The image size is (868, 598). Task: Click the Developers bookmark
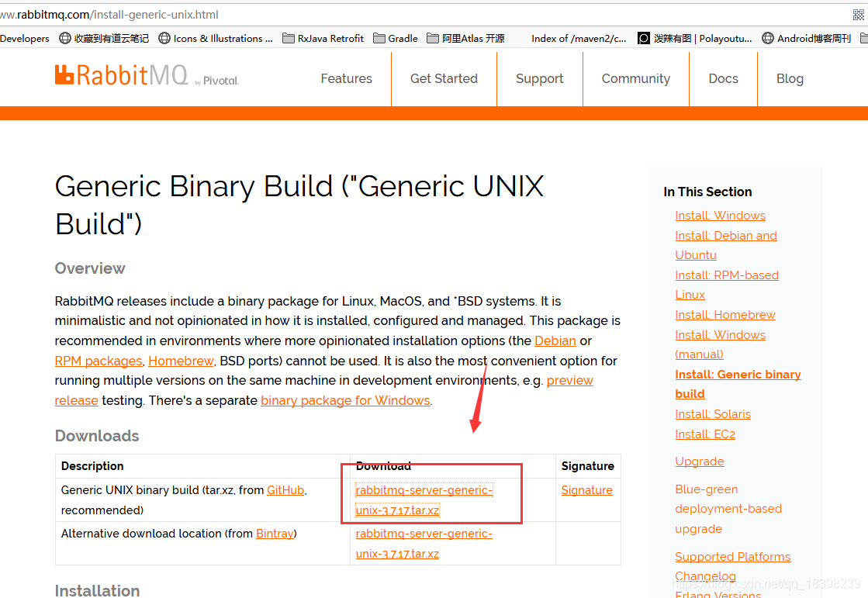[25, 37]
